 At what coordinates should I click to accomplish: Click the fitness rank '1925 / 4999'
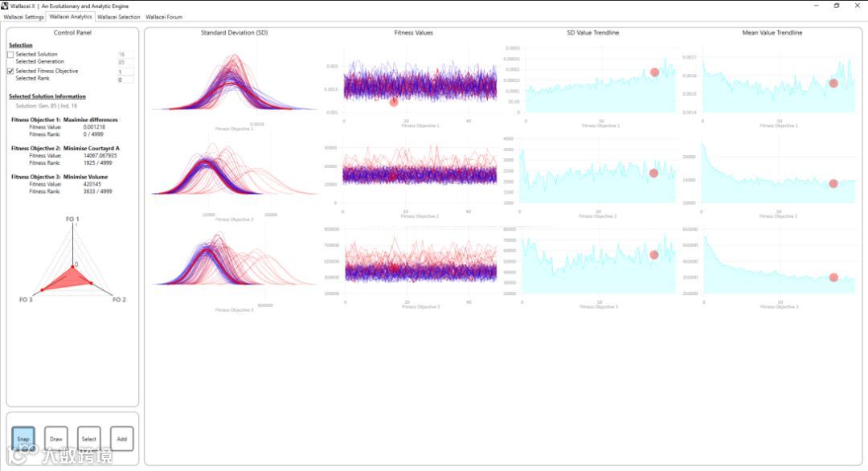coord(97,162)
